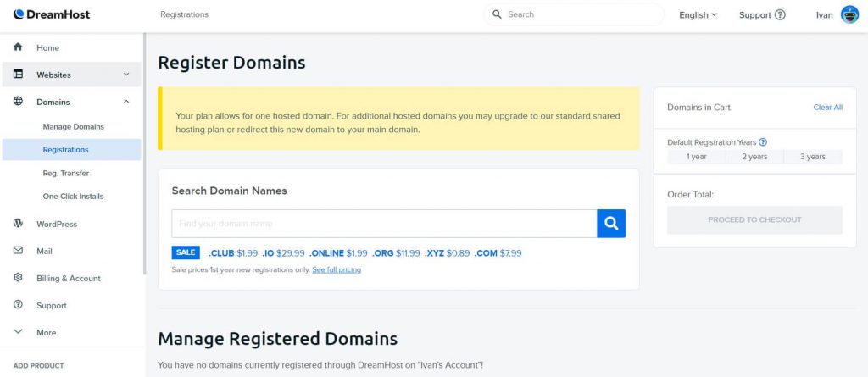
Task: Click the DreamHost logo
Action: (x=52, y=14)
